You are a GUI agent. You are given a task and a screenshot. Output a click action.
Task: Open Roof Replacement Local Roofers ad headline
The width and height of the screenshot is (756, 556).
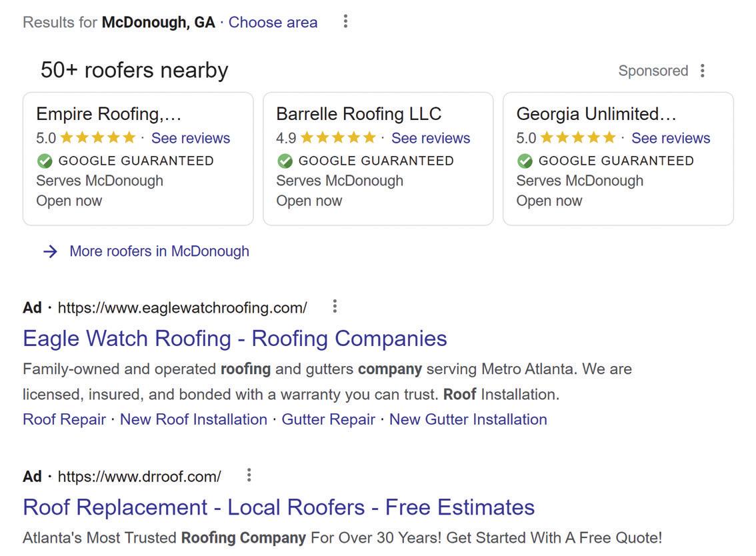coord(278,507)
